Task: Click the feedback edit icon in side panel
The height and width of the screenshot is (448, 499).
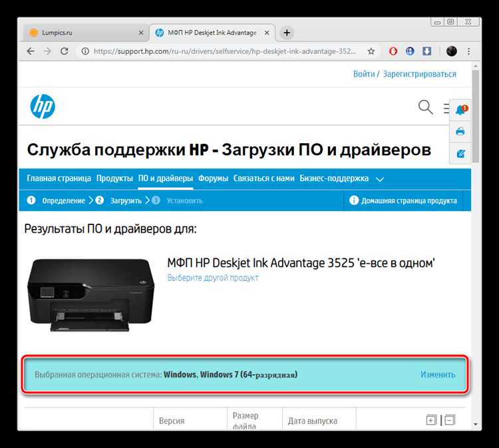Action: pos(460,154)
